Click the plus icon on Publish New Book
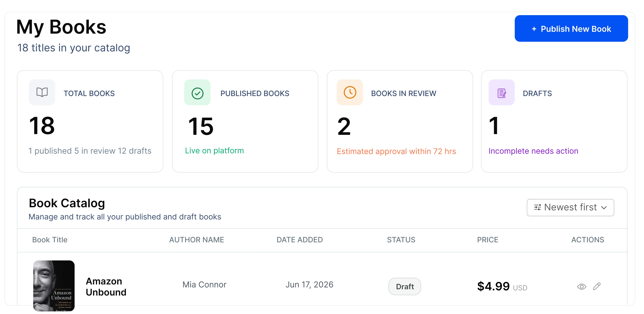The width and height of the screenshot is (644, 314). pyautogui.click(x=534, y=29)
